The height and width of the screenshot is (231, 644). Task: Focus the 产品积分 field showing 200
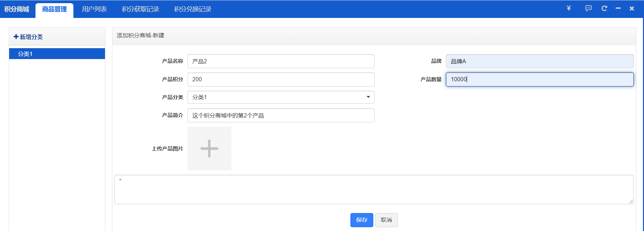[281, 79]
